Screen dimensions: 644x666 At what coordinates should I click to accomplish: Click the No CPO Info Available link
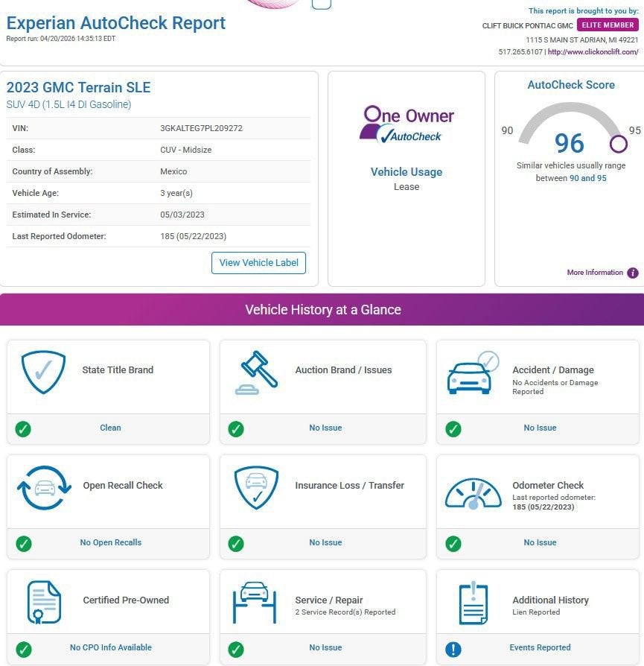pos(110,648)
